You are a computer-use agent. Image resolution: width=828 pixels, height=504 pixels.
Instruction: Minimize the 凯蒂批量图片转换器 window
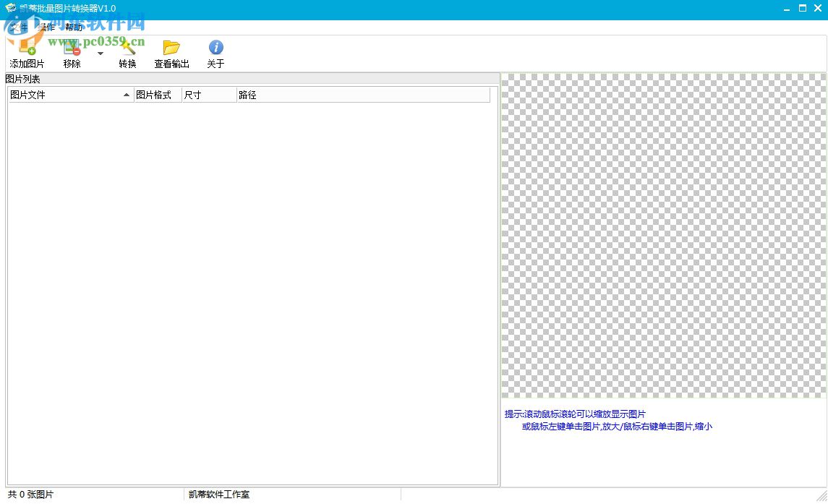click(787, 9)
